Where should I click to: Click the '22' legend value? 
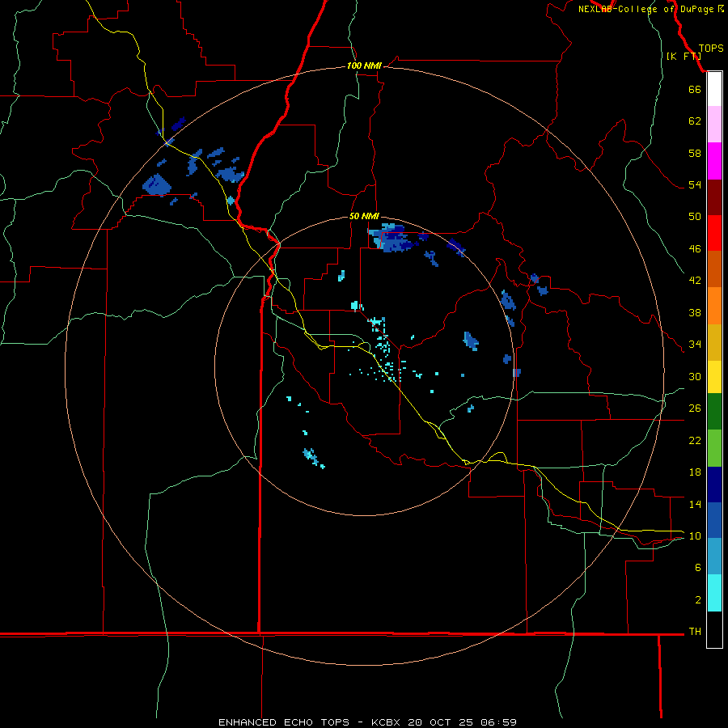695,440
